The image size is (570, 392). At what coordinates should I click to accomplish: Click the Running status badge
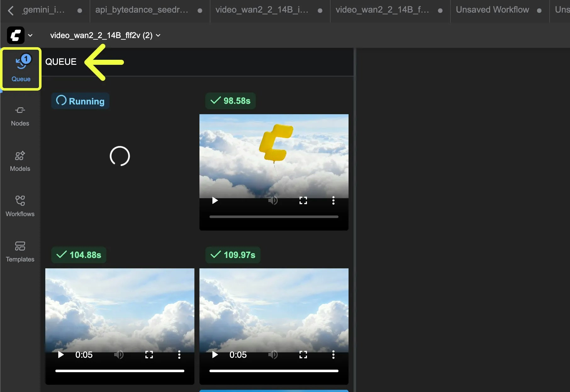click(x=80, y=101)
